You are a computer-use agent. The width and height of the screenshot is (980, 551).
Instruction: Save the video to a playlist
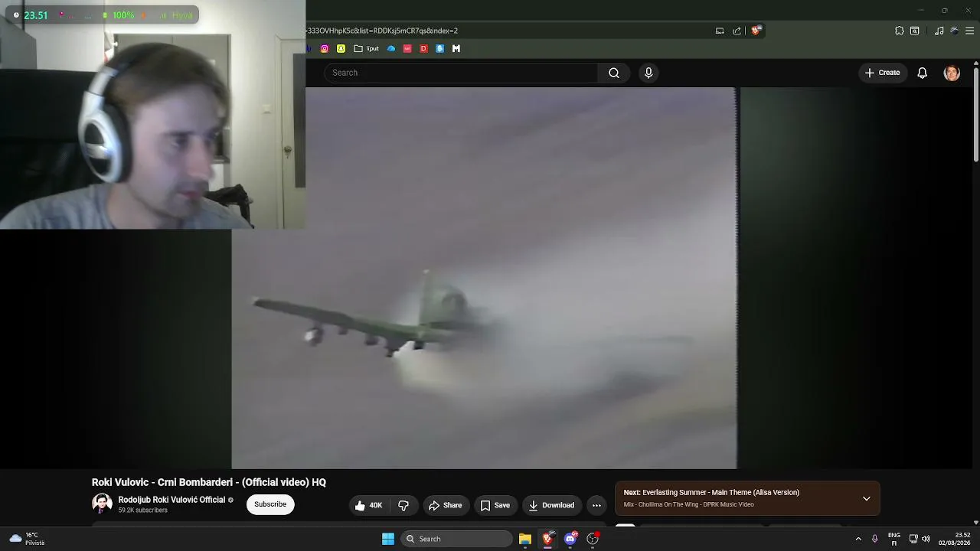click(495, 505)
